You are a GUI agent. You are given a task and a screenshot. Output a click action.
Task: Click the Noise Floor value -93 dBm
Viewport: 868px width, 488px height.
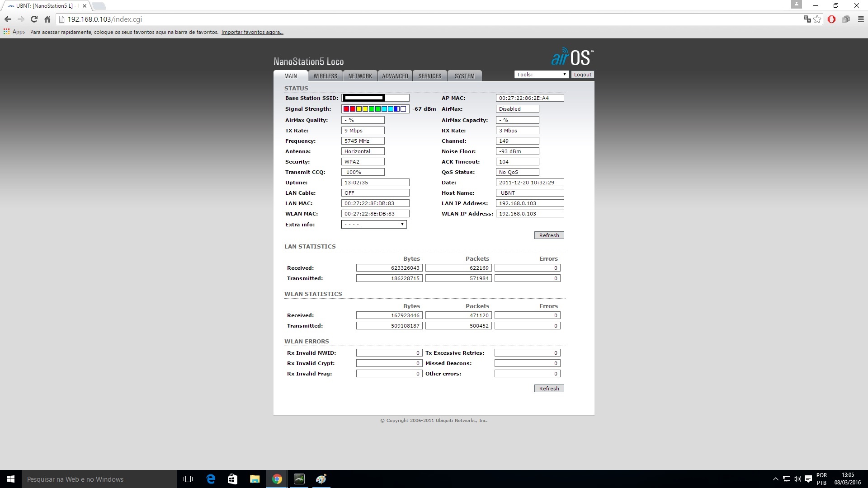click(518, 151)
